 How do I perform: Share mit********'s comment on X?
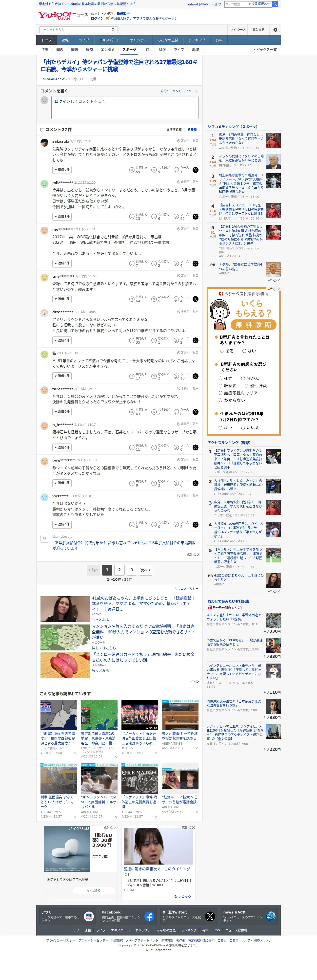(x=195, y=217)
